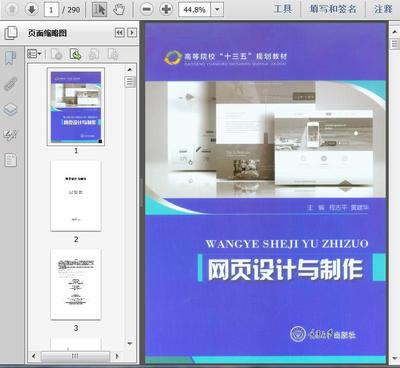
Task: Show the Attachments paperclip panel
Action: pos(10,84)
